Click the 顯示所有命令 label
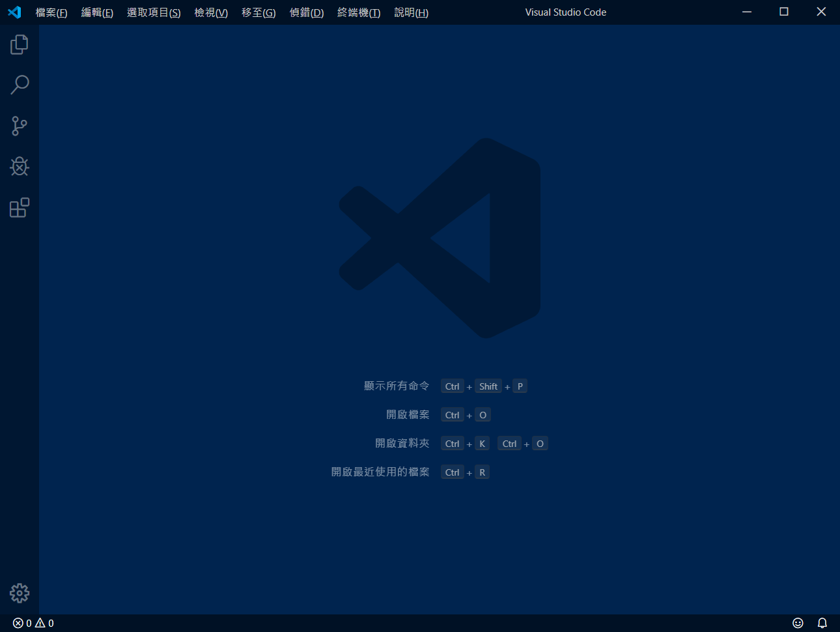Viewport: 840px width, 632px height. pyautogui.click(x=397, y=386)
